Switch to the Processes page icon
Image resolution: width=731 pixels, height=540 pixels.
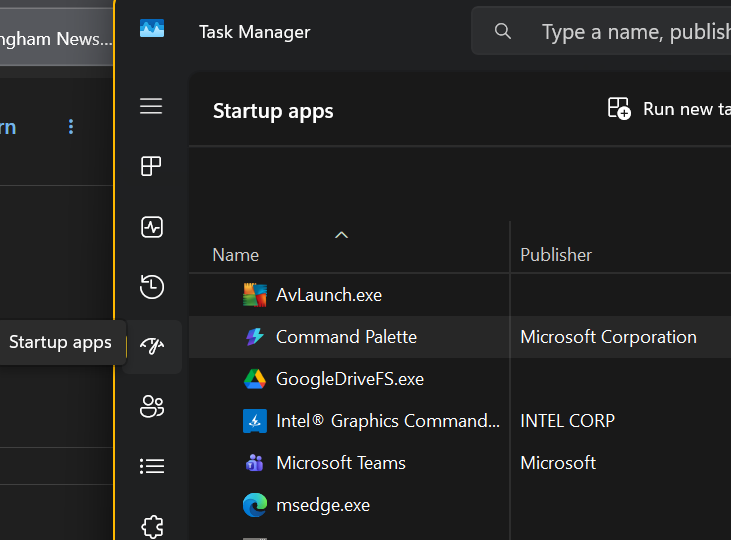(x=151, y=167)
